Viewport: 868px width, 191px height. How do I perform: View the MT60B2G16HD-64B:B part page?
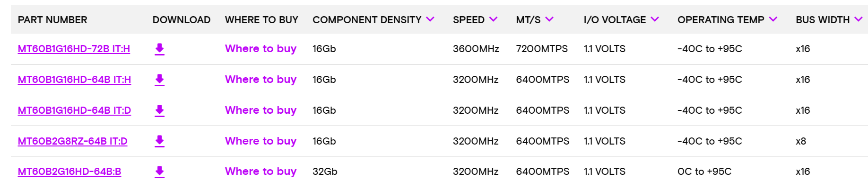point(69,172)
